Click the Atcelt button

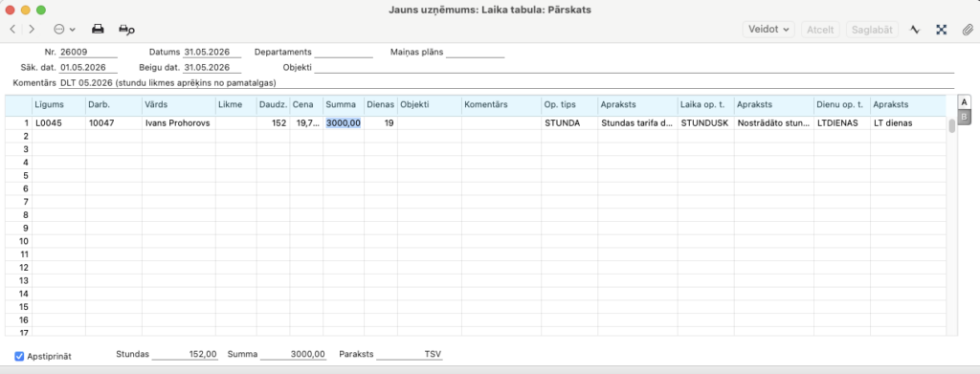tap(820, 30)
